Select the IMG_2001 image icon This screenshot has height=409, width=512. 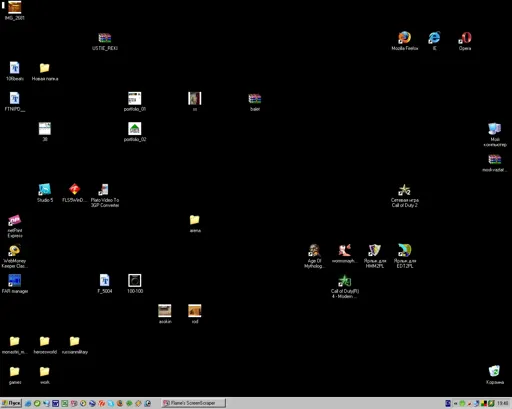pos(14,7)
